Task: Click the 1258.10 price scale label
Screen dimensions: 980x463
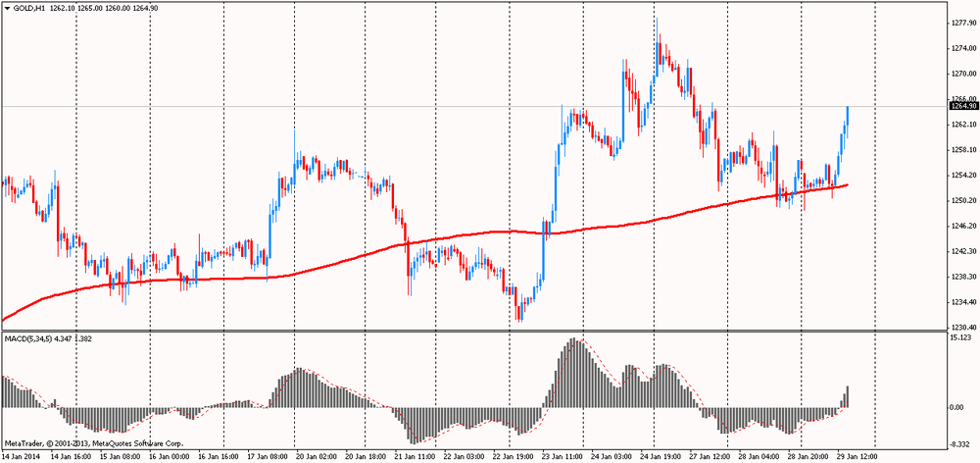Action: [963, 149]
